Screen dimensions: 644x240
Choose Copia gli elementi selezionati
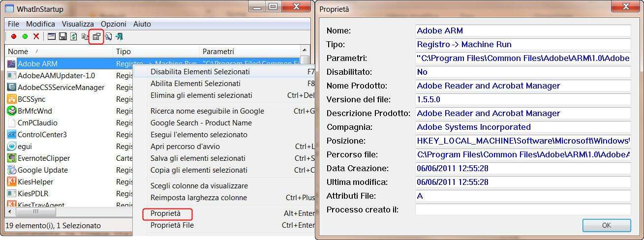(225, 170)
